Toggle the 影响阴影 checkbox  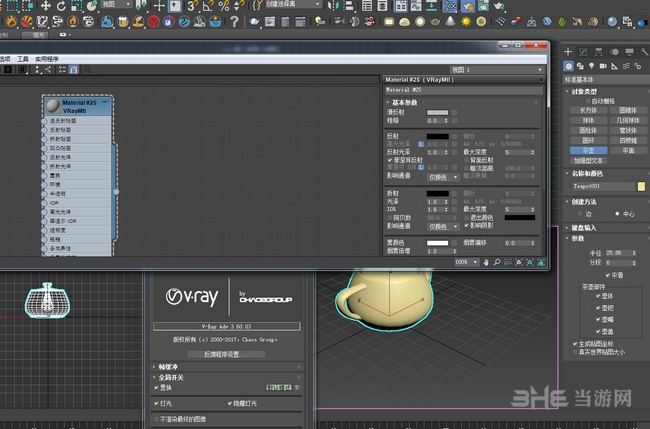(x=466, y=225)
